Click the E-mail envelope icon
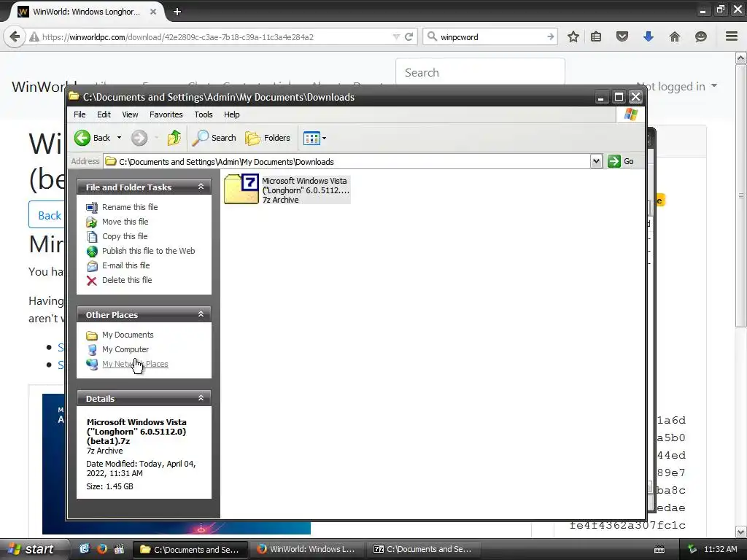The width and height of the screenshot is (747, 560). 92,266
